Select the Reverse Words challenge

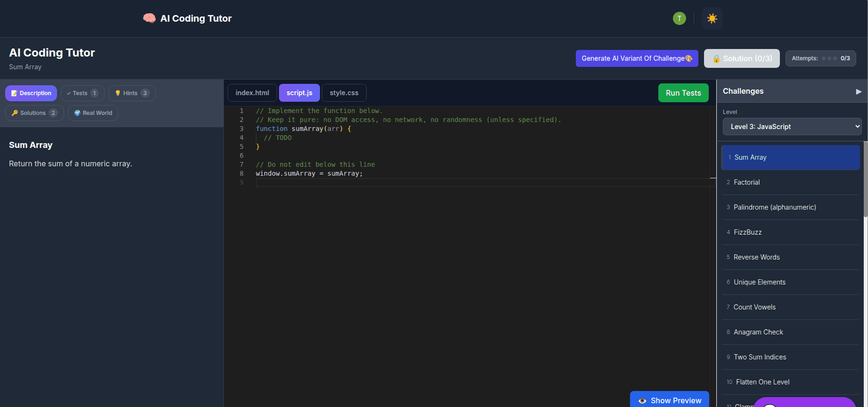tap(791, 257)
